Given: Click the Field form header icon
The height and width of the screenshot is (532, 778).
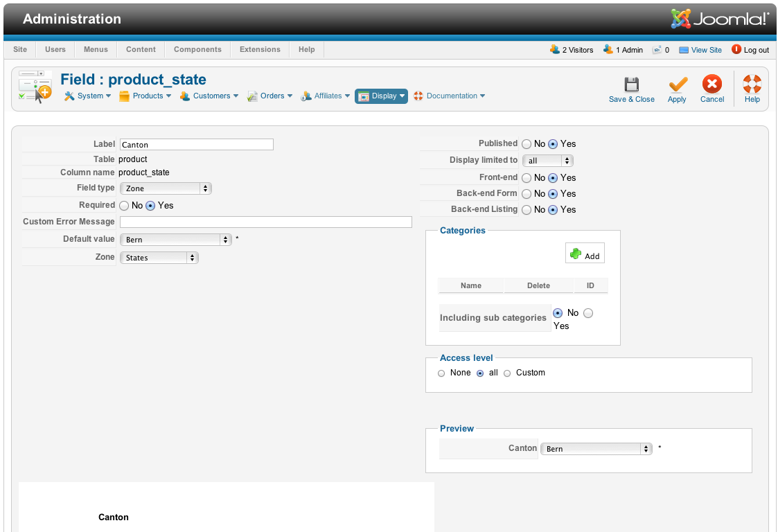Looking at the screenshot, I should [35, 87].
